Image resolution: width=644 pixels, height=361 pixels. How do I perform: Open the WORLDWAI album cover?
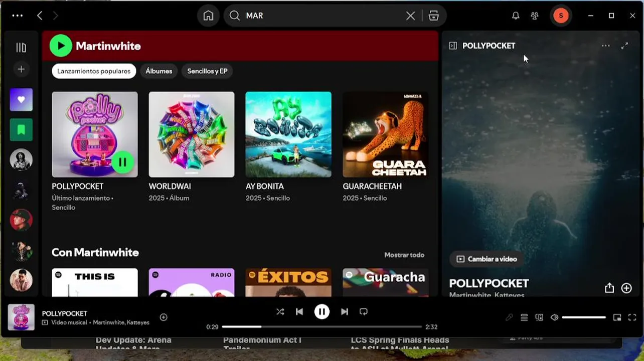192,134
